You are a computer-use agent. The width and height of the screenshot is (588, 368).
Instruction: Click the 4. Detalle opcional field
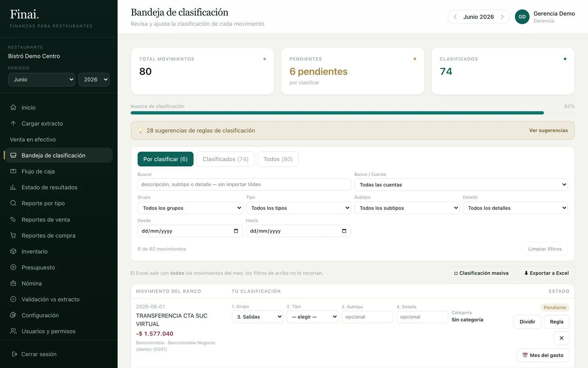point(422,317)
